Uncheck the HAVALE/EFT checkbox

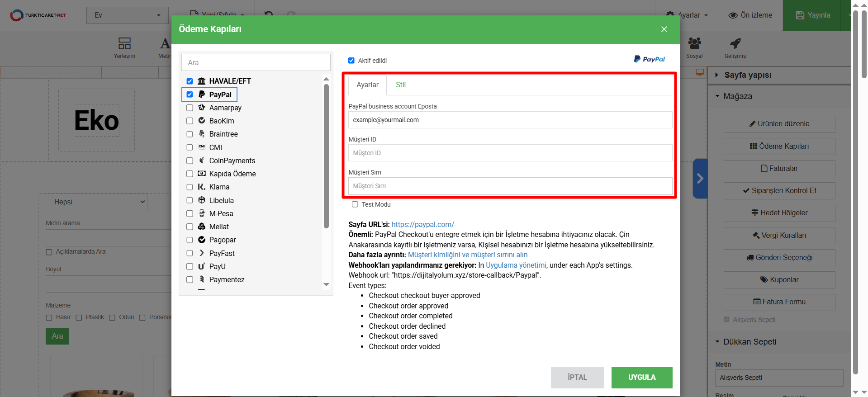pos(190,81)
